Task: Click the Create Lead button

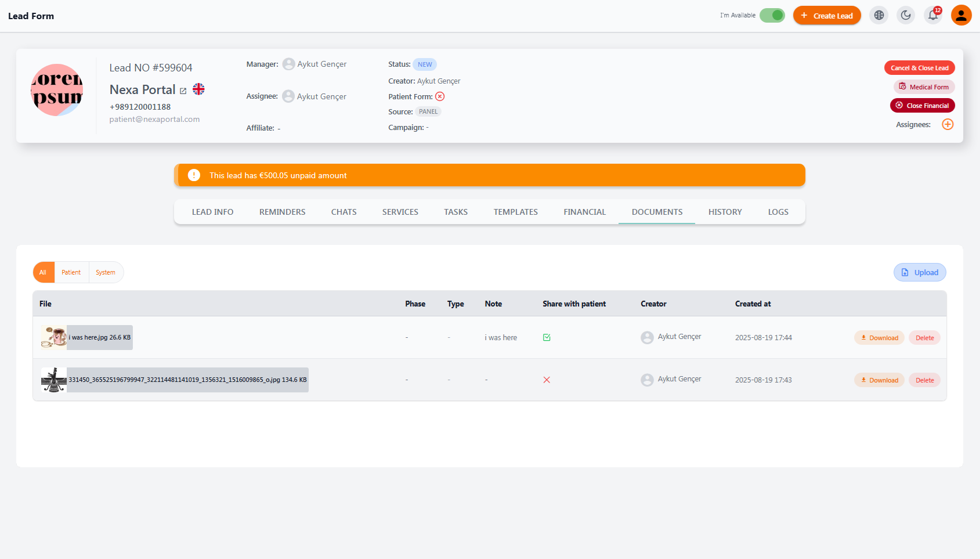Action: coord(827,16)
